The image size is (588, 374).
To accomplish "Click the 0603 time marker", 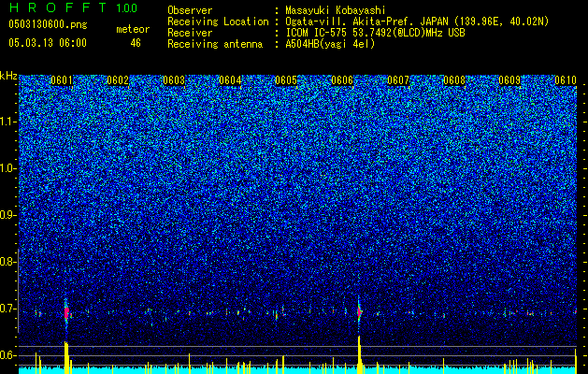I will coord(174,80).
